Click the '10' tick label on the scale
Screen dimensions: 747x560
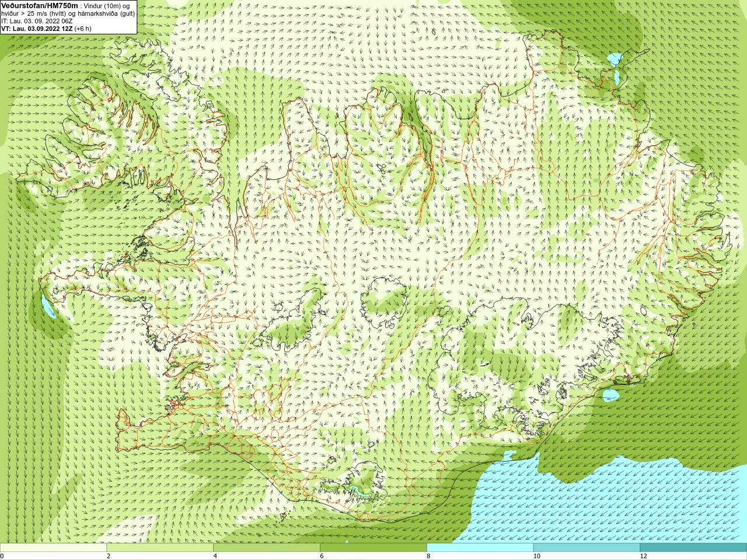[536, 556]
